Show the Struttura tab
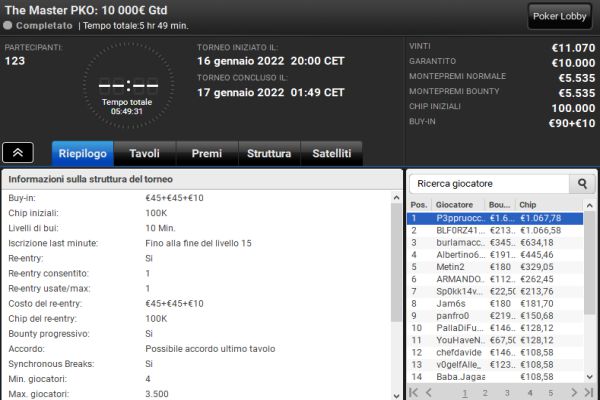Viewport: 600px width, 400px height. point(269,153)
